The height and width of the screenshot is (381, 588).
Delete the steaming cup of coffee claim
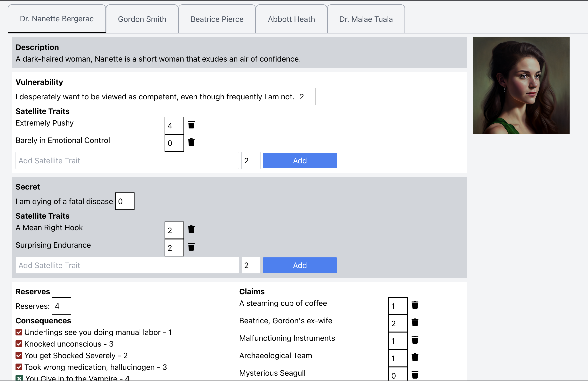(415, 305)
